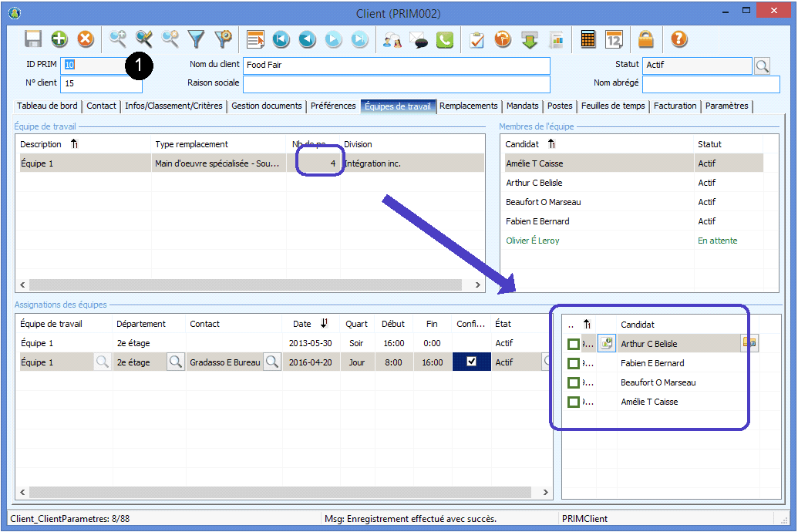Click the funnel Filter icon in toolbar
798x532 pixels.
click(197, 39)
